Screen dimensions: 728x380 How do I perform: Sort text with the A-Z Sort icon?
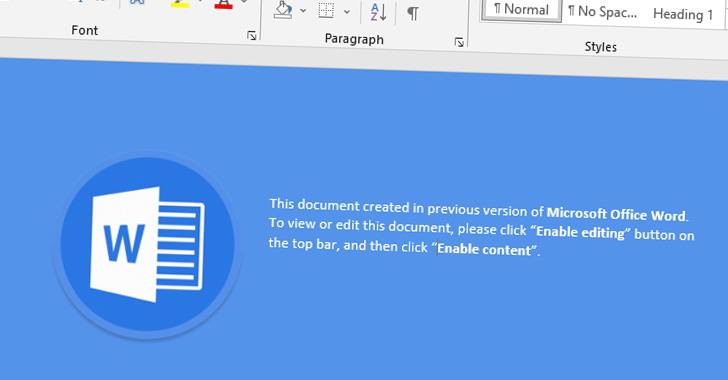(378, 13)
